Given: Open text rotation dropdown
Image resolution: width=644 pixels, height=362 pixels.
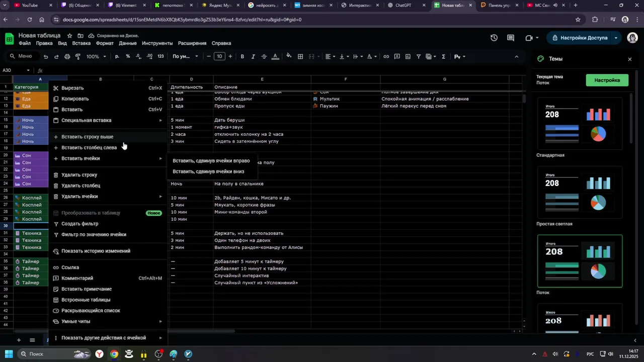Looking at the screenshot, I should coord(372,56).
